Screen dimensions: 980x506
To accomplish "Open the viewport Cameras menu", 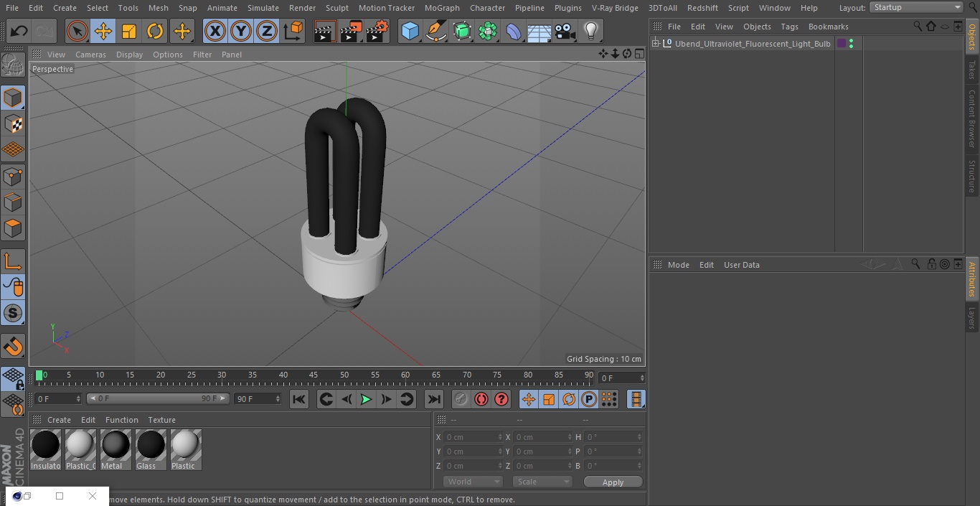I will click(x=90, y=55).
